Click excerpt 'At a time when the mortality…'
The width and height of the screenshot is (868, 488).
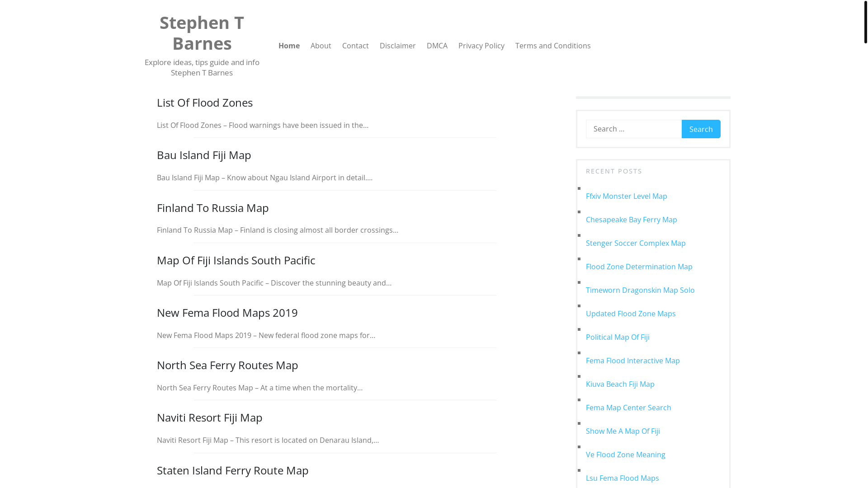point(311,388)
